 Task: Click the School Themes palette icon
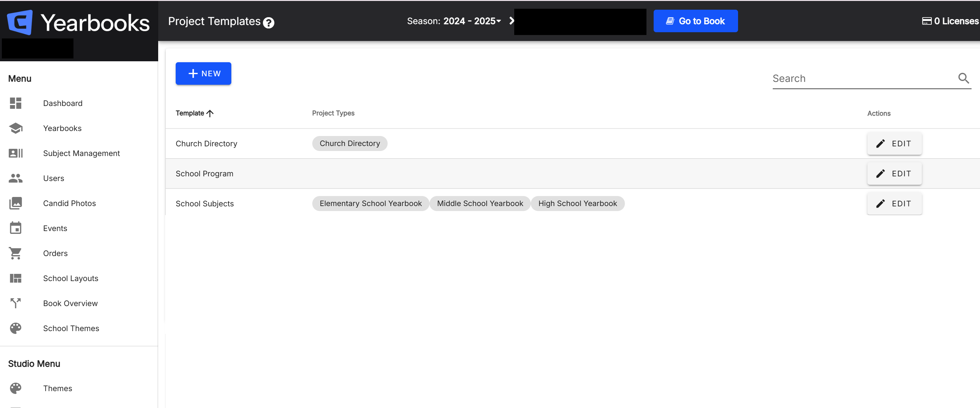pyautogui.click(x=16, y=328)
